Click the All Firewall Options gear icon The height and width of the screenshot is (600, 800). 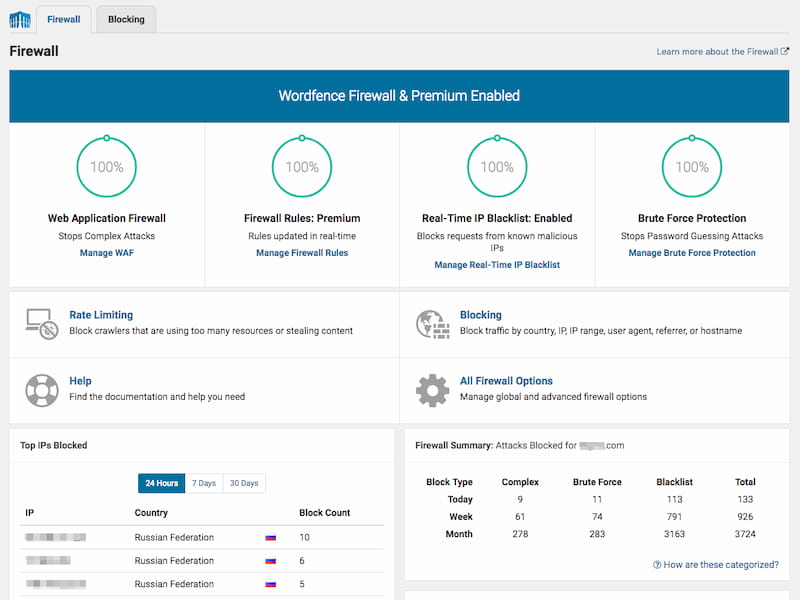point(432,389)
